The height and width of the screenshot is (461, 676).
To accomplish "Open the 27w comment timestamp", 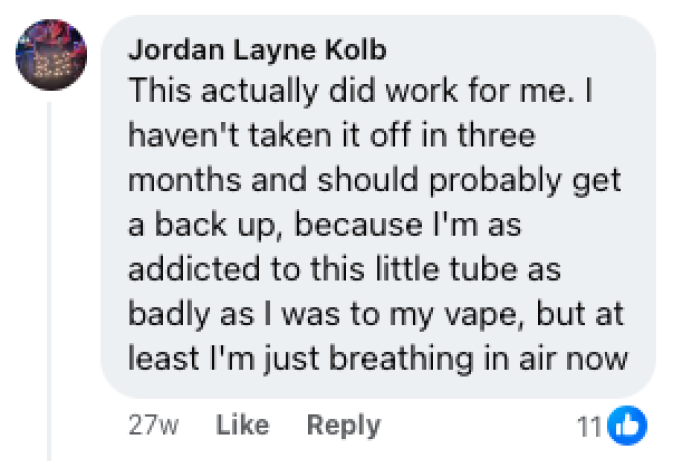I will [x=154, y=425].
